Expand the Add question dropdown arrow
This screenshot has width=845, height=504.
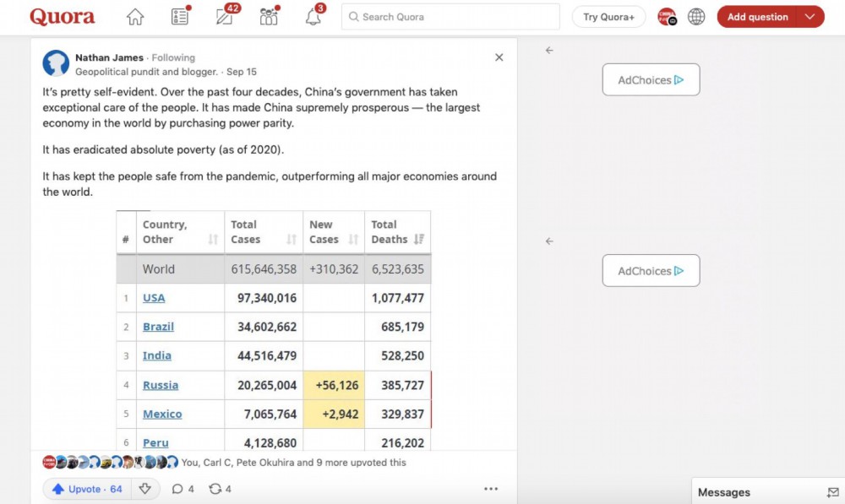810,17
